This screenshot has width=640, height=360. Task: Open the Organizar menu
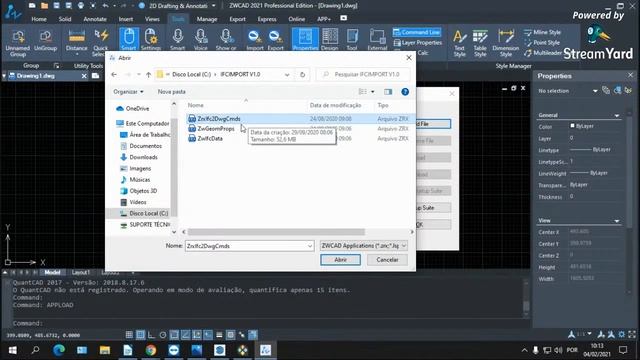129,92
